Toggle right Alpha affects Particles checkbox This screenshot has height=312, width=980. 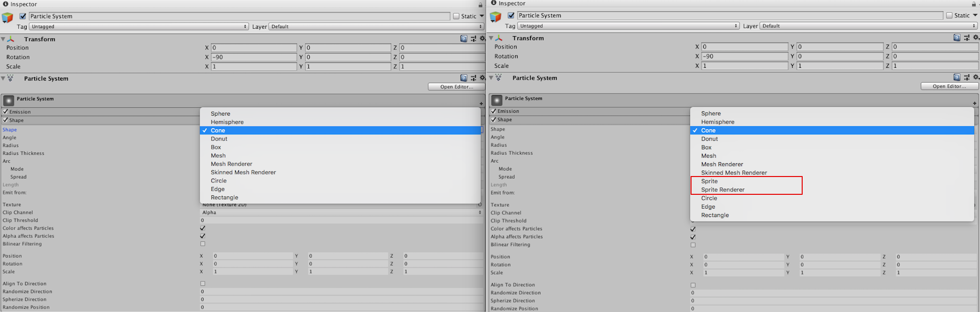(x=693, y=237)
